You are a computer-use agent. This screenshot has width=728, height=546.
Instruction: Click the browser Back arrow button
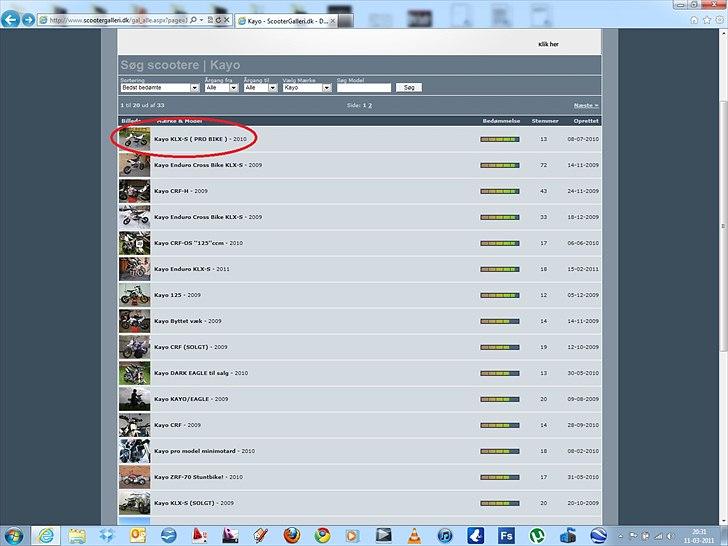(11, 19)
